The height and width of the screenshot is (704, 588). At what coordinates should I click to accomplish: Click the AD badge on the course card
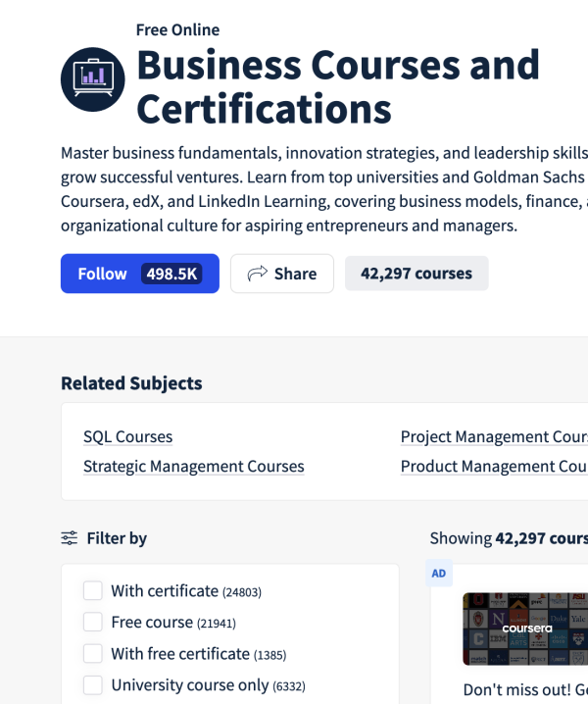pyautogui.click(x=438, y=574)
